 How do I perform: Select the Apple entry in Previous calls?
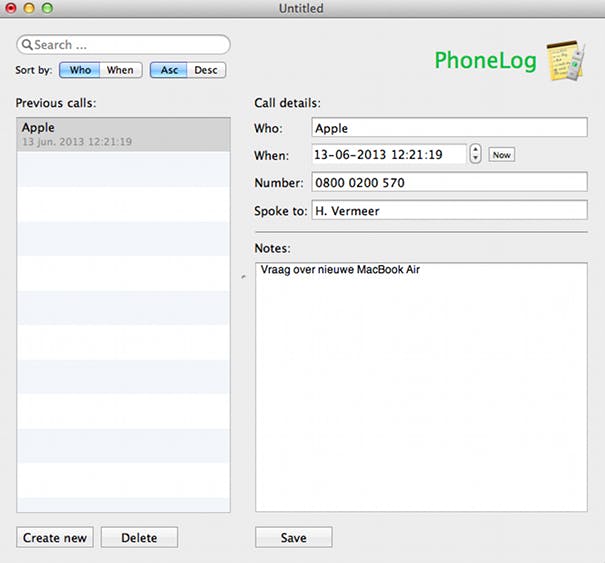[x=123, y=134]
